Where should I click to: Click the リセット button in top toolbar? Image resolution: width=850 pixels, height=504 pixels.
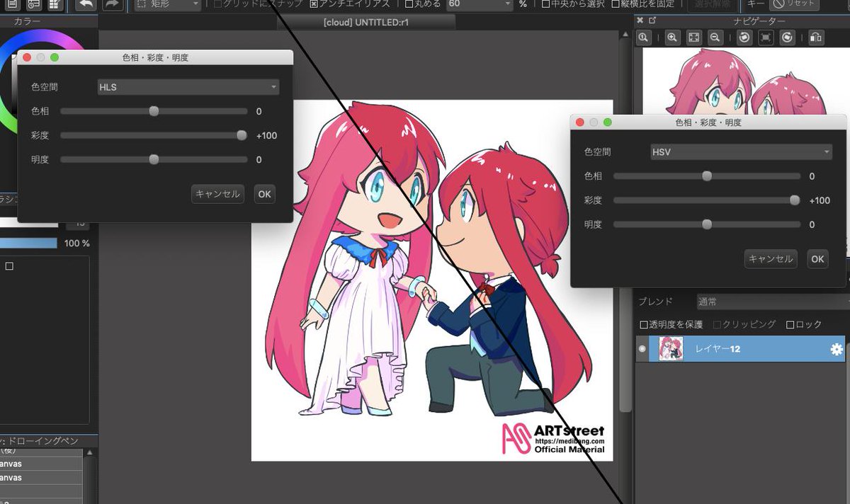tap(794, 4)
